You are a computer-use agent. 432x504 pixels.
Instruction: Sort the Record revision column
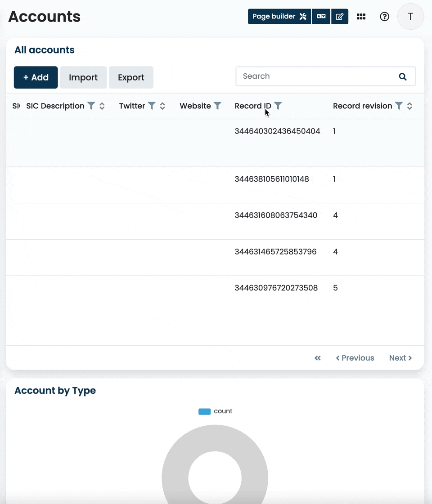(x=409, y=106)
